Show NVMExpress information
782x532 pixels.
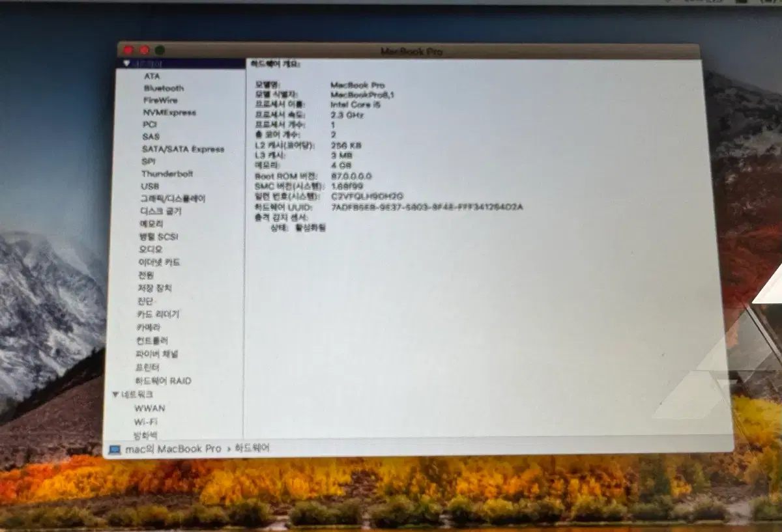pyautogui.click(x=169, y=113)
